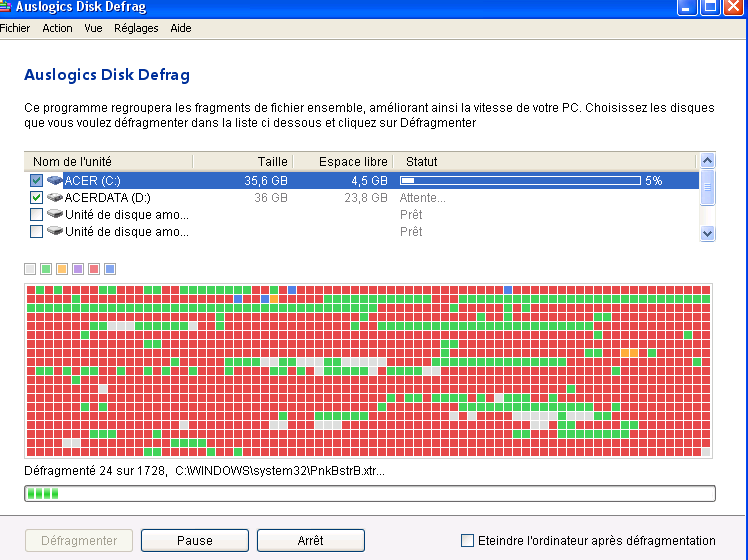Open the Action menu
This screenshot has width=748, height=560.
point(57,28)
